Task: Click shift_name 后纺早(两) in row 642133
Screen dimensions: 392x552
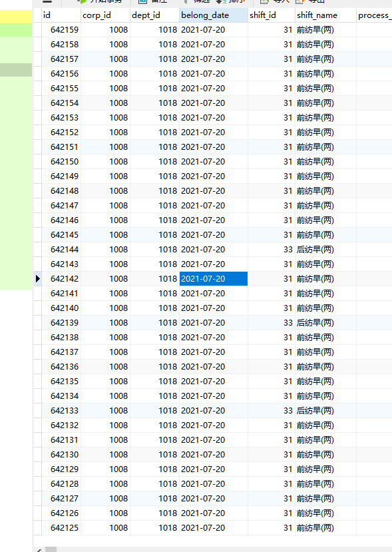Action: click(325, 411)
